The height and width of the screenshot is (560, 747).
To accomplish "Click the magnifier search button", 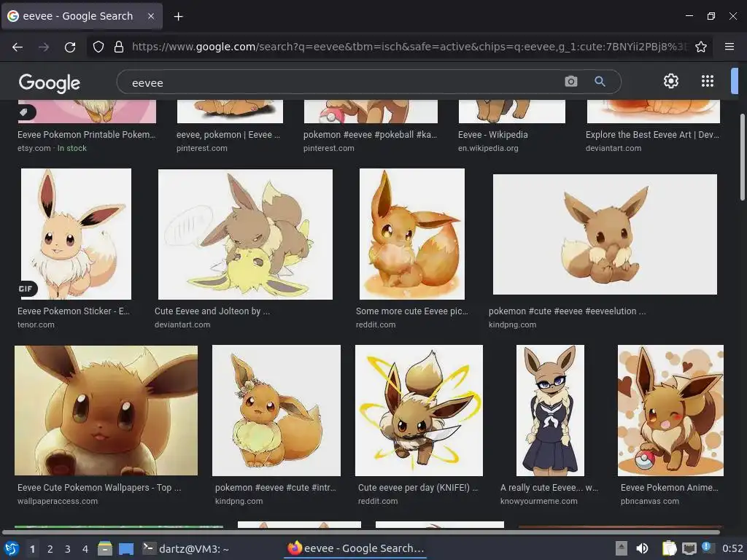I will pyautogui.click(x=600, y=82).
